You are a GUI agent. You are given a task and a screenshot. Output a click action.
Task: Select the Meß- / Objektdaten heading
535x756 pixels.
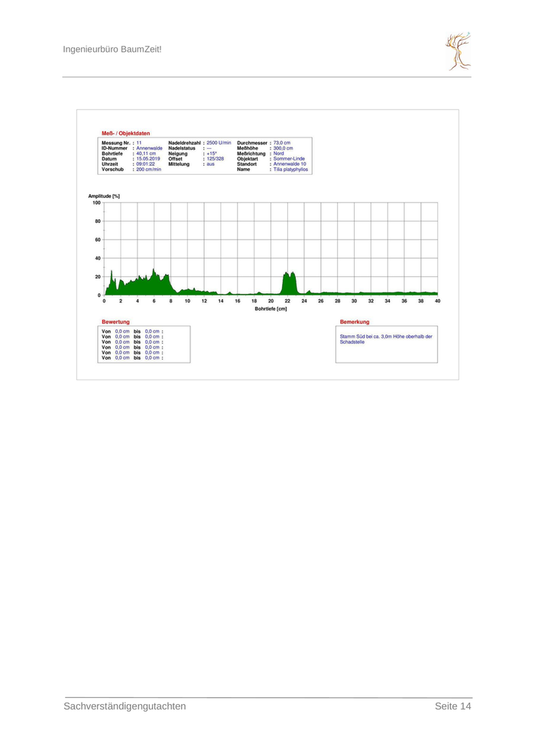coord(125,134)
